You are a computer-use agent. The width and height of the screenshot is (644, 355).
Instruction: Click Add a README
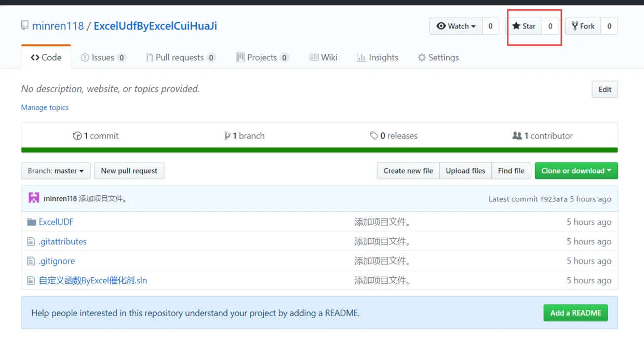pyautogui.click(x=576, y=313)
